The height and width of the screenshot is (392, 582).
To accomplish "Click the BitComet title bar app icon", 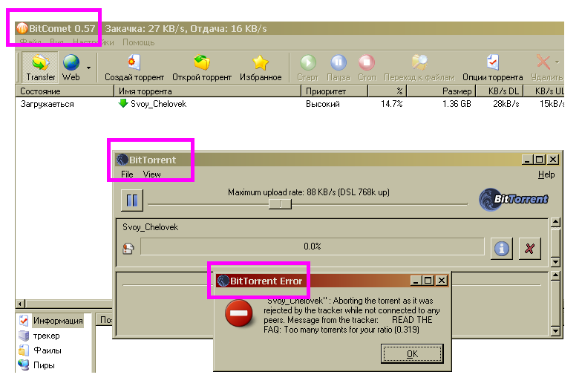I will (x=22, y=28).
